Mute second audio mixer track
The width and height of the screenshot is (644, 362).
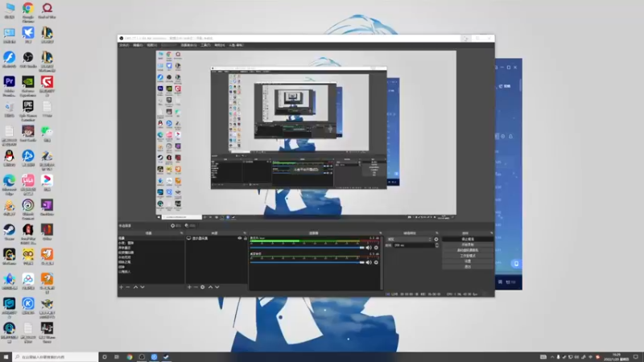pyautogui.click(x=369, y=262)
